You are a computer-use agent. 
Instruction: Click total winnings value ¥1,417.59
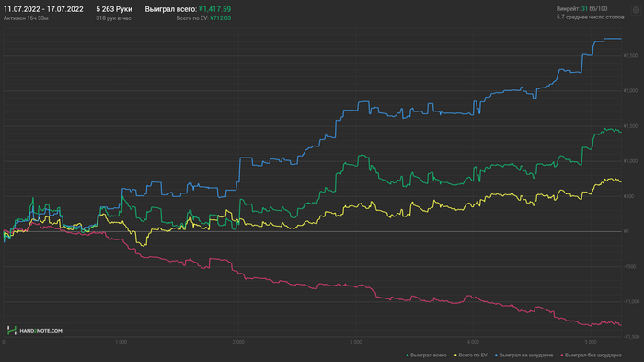tap(214, 9)
